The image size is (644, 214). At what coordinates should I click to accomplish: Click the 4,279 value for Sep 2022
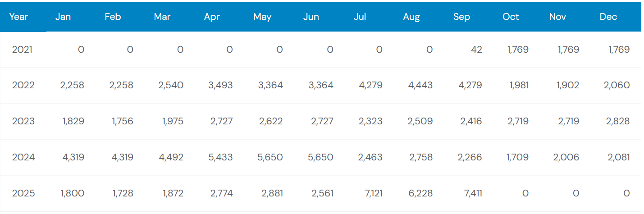[470, 85]
